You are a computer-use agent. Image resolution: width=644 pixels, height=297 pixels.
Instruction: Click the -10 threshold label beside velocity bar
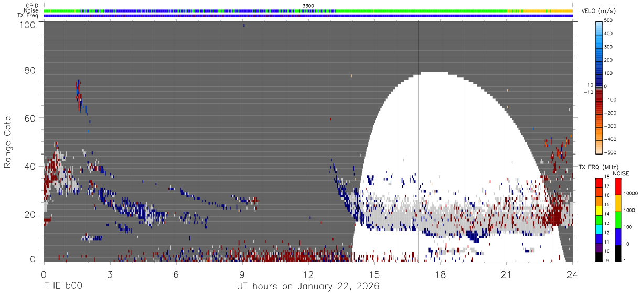click(588, 92)
